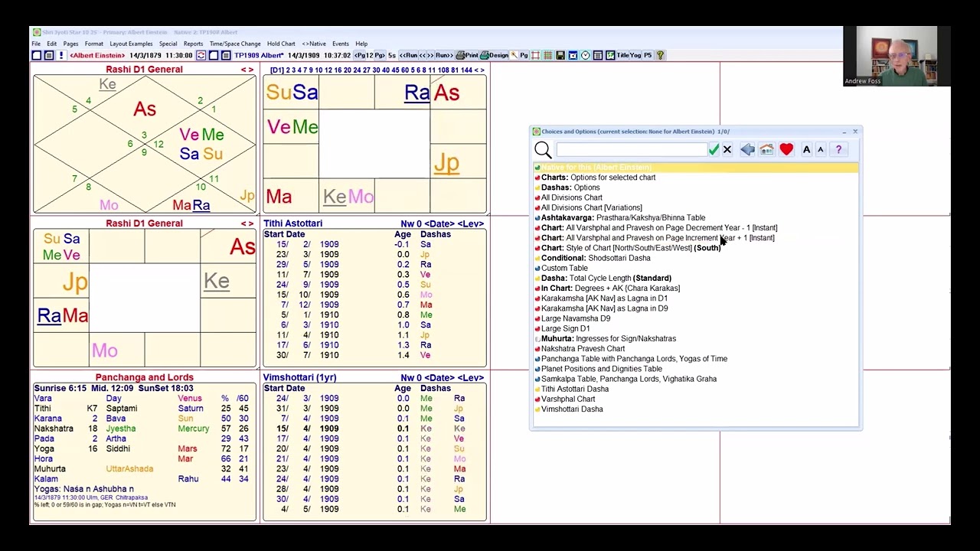The height and width of the screenshot is (551, 980).
Task: Increase font with the large A icon
Action: pyautogui.click(x=806, y=150)
